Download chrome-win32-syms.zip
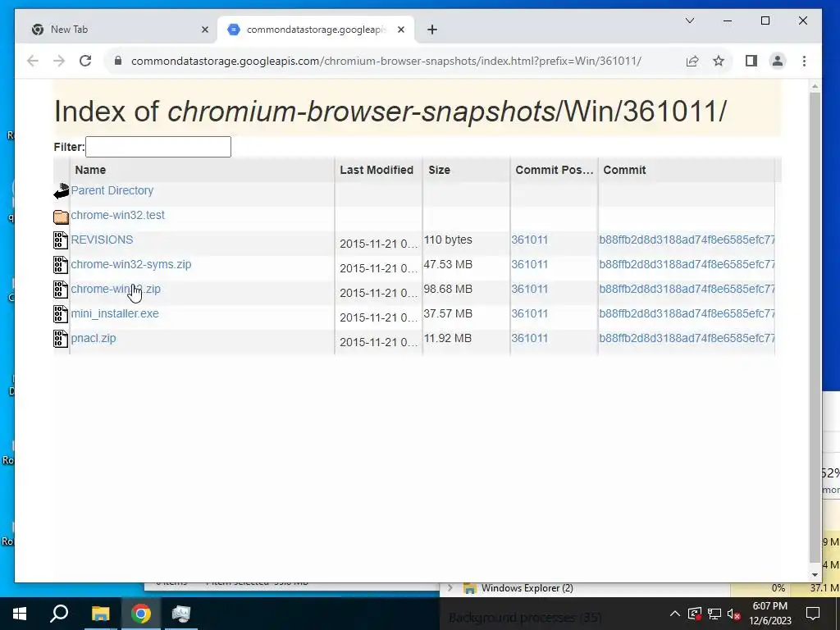Image resolution: width=840 pixels, height=630 pixels. coord(130,265)
